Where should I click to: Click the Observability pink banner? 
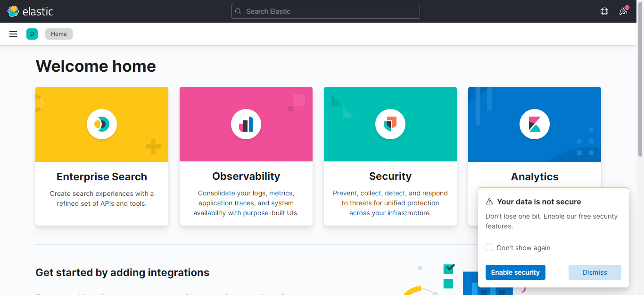[x=246, y=124]
